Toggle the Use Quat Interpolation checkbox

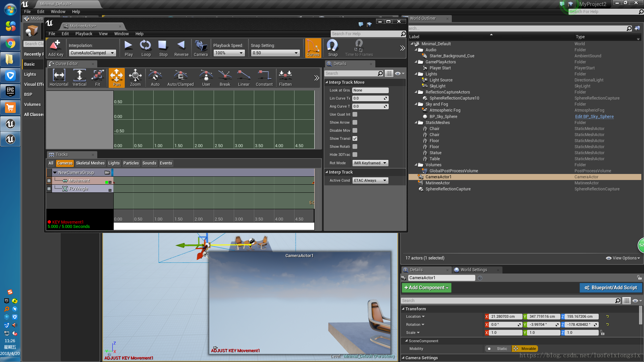(355, 114)
